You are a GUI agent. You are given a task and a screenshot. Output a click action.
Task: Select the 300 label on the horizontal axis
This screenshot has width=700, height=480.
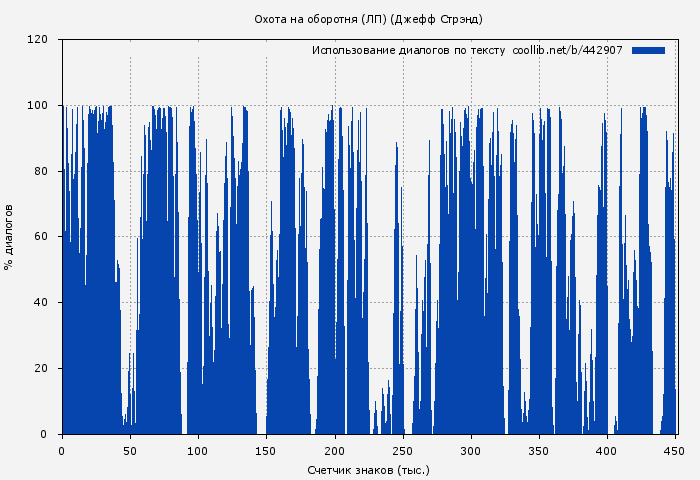click(471, 450)
